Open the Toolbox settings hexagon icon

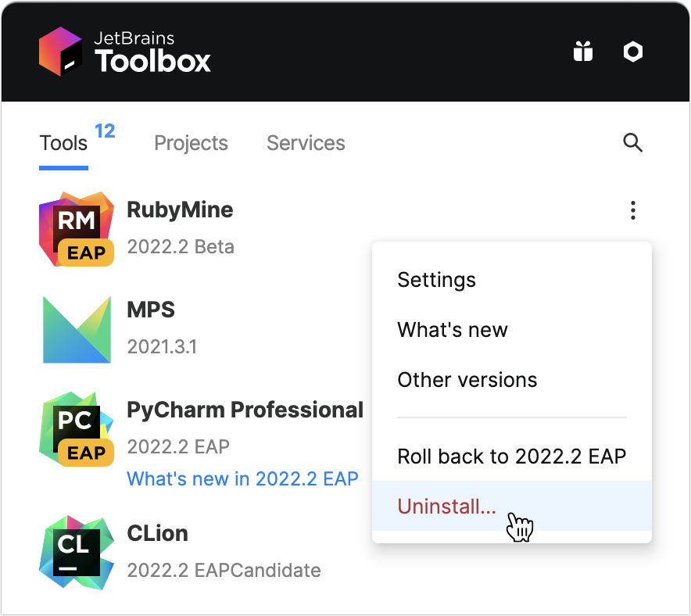(632, 51)
